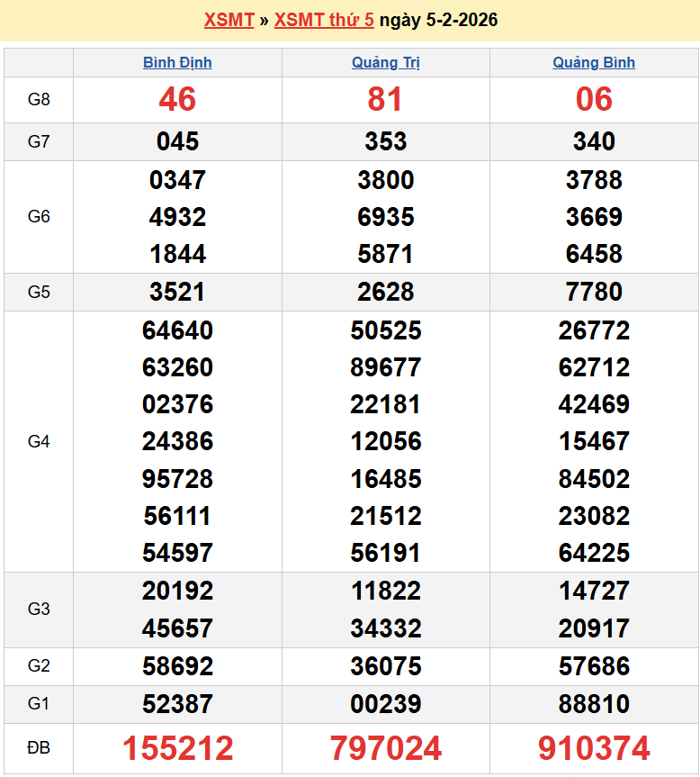This screenshot has width=700, height=777.
Task: Select the G1 number 52387
Action: (x=177, y=703)
